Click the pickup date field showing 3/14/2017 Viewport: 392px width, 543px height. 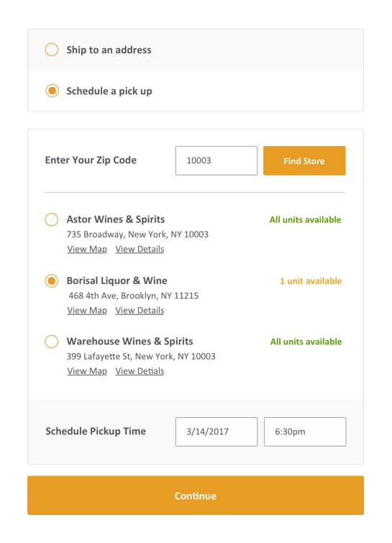[x=216, y=432]
